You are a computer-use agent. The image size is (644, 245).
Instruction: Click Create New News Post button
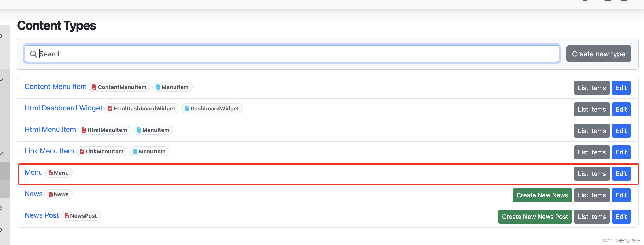click(x=535, y=217)
